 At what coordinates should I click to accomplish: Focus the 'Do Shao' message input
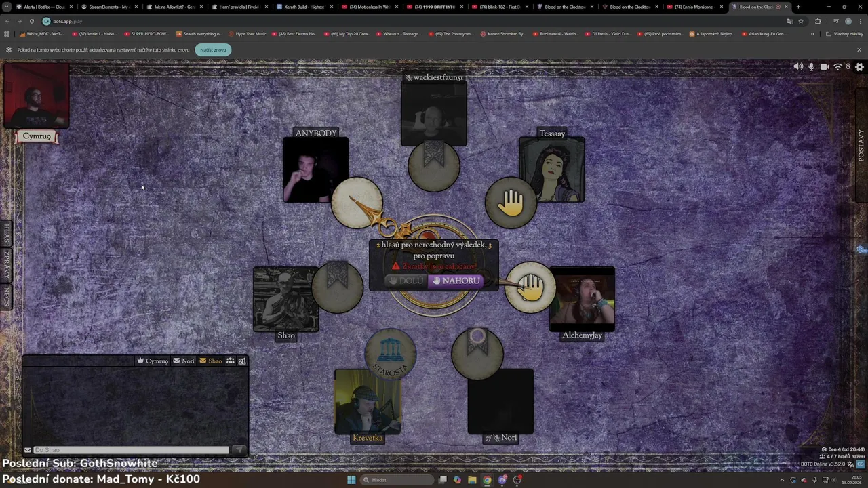(131, 450)
